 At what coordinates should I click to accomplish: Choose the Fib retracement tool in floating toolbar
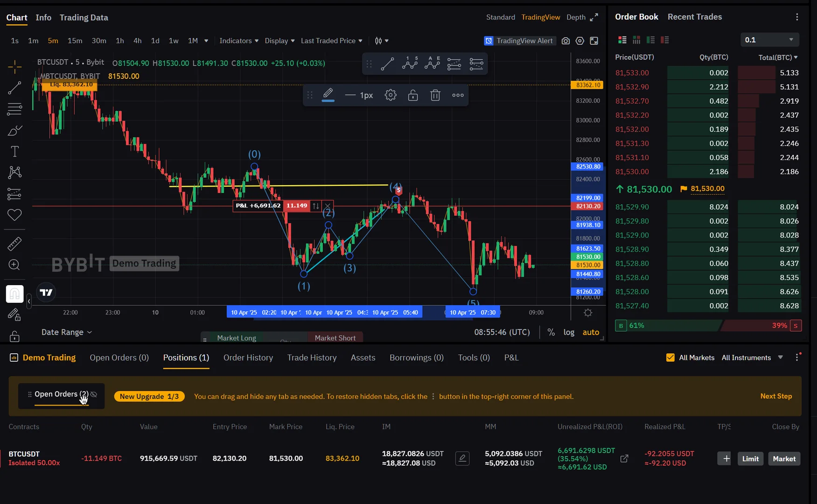pos(454,64)
